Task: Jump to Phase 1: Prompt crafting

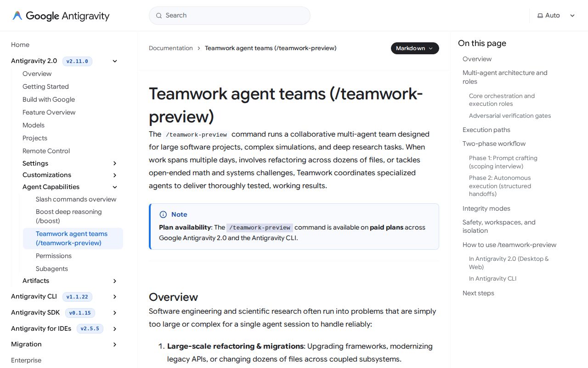Action: pyautogui.click(x=503, y=162)
